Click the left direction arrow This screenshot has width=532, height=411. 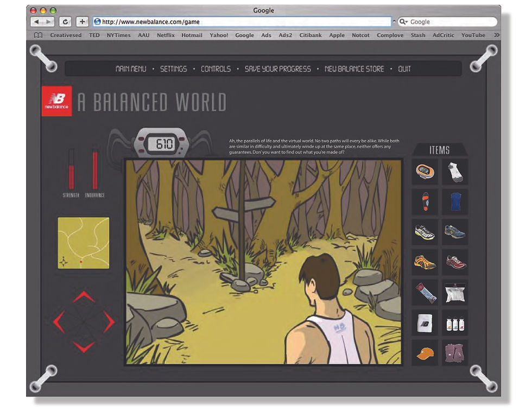(x=59, y=322)
